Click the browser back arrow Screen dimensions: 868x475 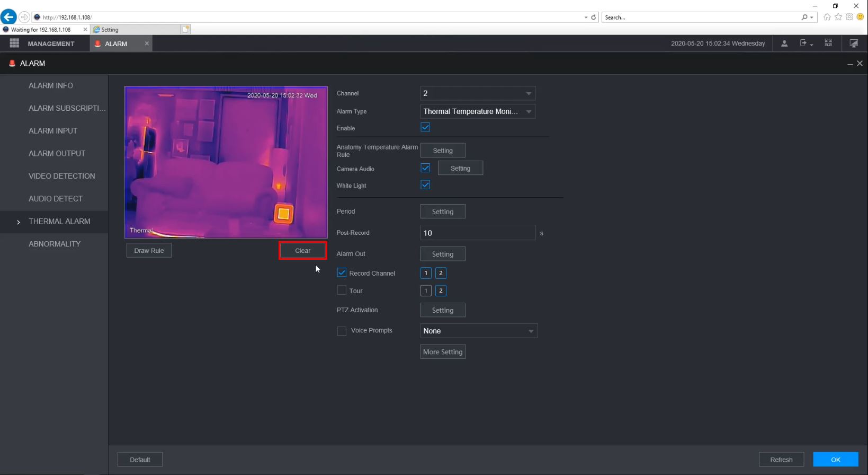(8, 17)
